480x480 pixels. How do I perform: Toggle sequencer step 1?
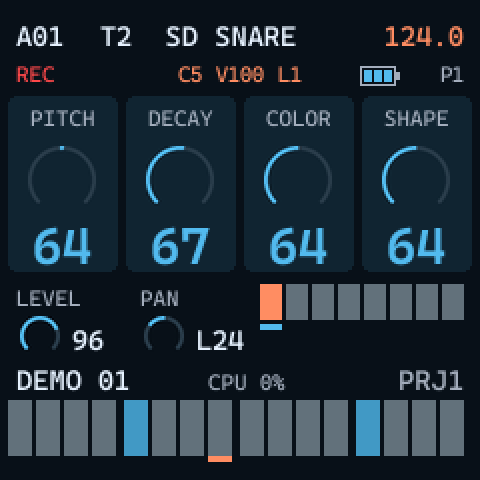[x=20, y=428]
